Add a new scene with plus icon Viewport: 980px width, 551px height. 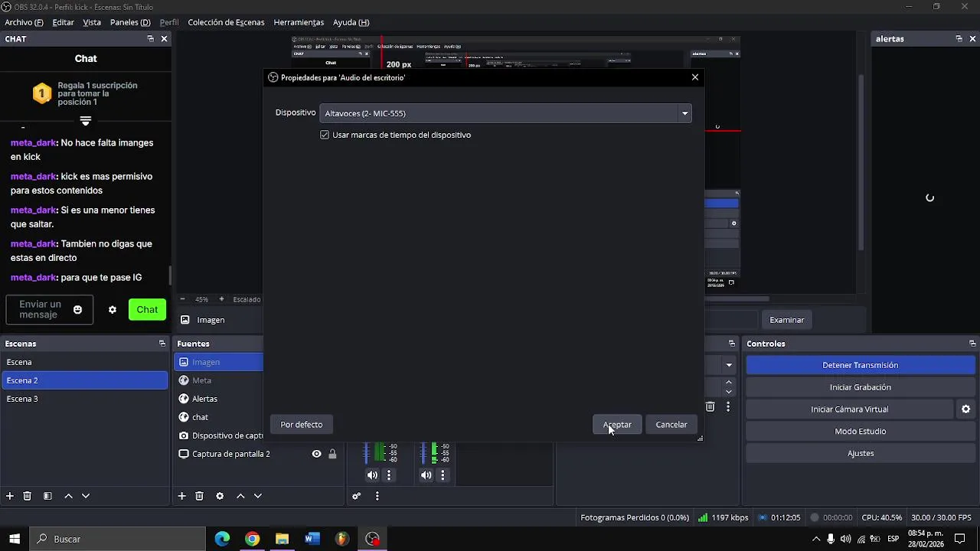point(10,496)
